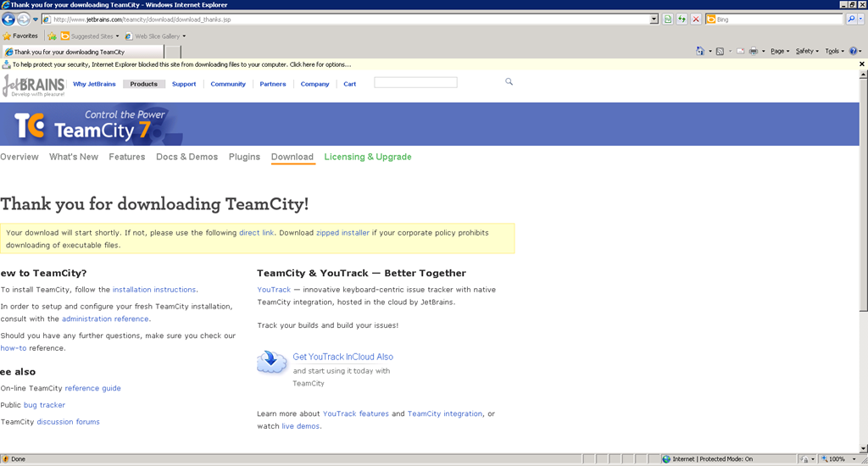Click the Read Mail envelope icon

coord(740,52)
